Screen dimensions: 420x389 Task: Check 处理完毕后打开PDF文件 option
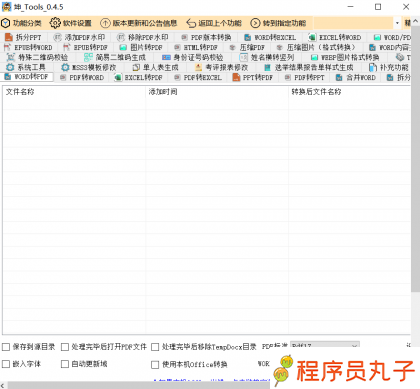tap(65, 347)
